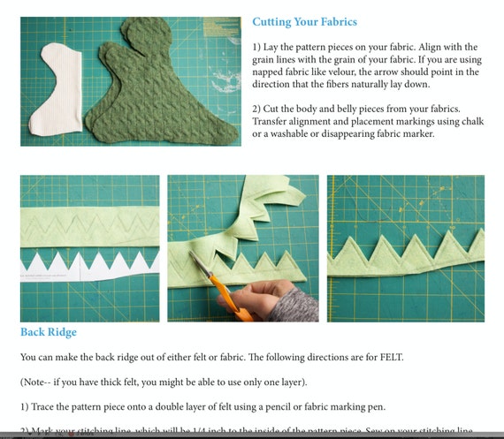Screen dimensions: 504x439
Task: Click the 'Trace the pattern piece' instruction line
Action: coord(202,407)
